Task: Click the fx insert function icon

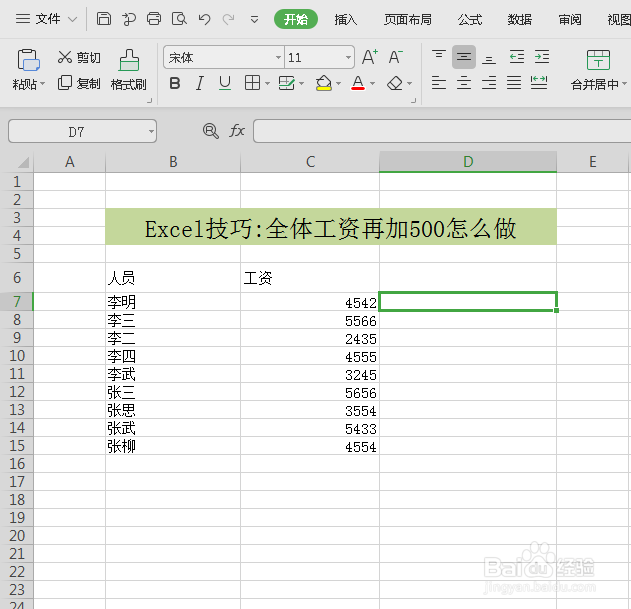Action: coord(237,131)
